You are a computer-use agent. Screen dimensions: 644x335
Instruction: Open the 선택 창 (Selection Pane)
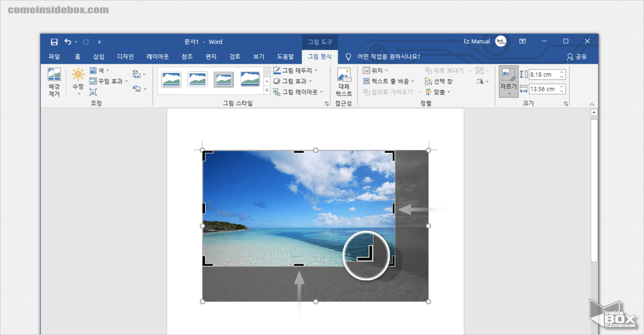click(438, 81)
